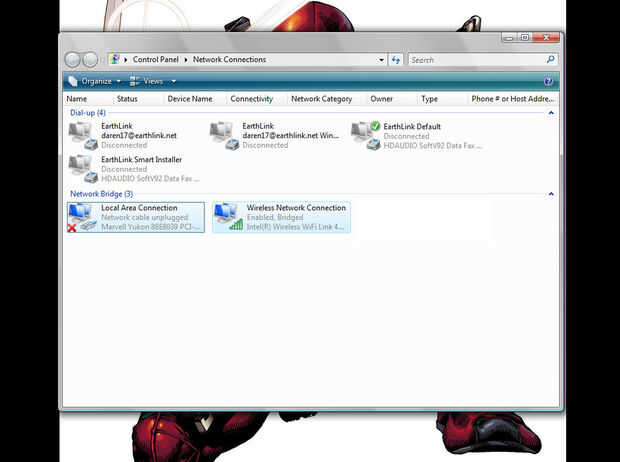Collapse the Dial-up group chevron

[x=551, y=113]
